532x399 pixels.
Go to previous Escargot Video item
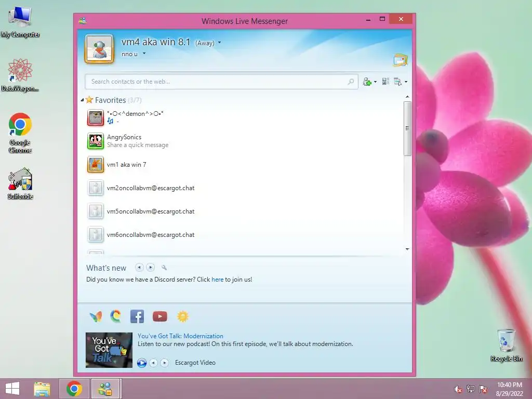[x=153, y=363]
